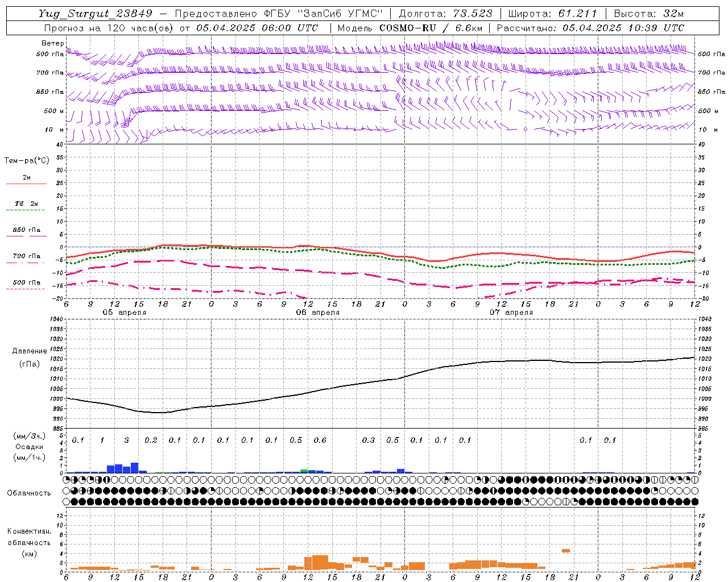Screen dimensions: 728x582
Task: Click the (гПа) unit under Давление
Action: tap(29, 364)
